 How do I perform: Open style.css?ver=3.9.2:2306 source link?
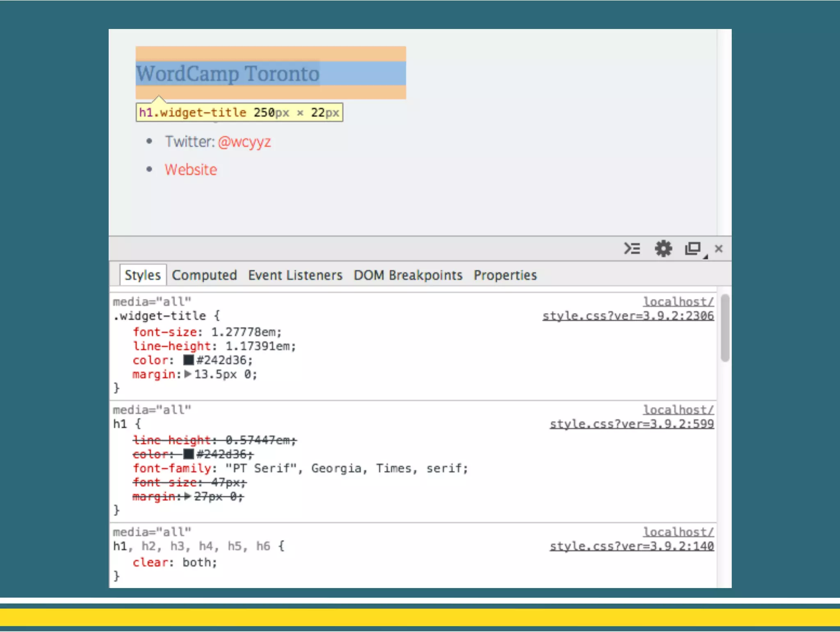[628, 316]
